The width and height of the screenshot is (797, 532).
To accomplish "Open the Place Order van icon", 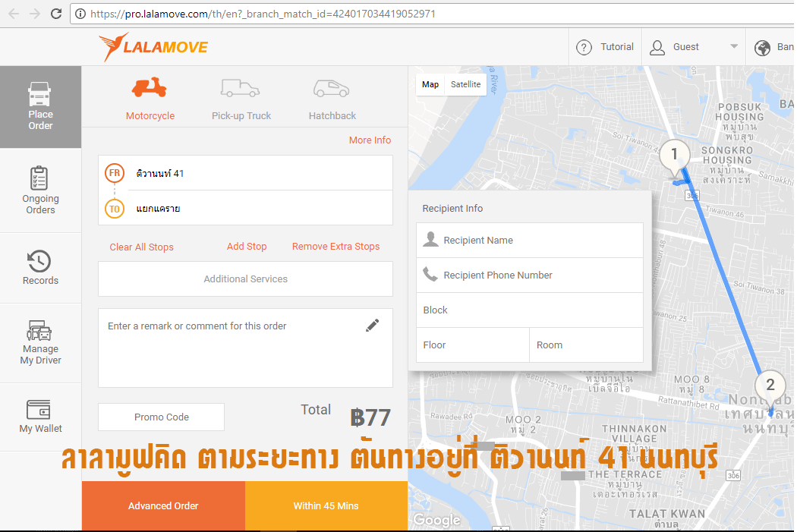I will coord(39,94).
